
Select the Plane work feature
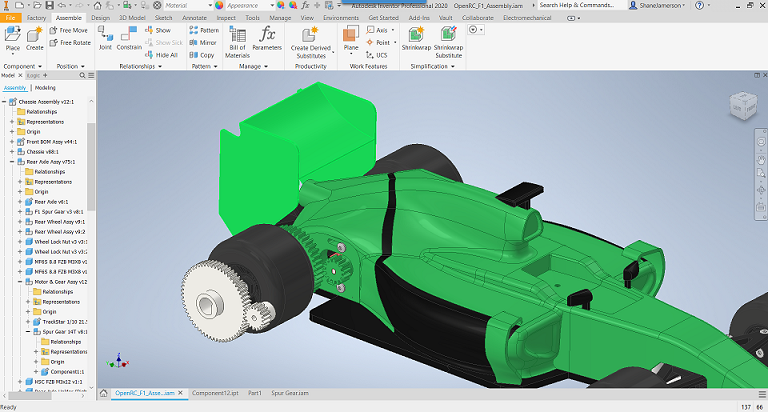(351, 37)
